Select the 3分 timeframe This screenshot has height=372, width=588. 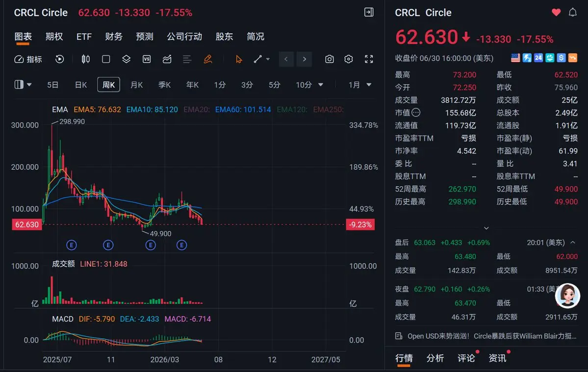click(247, 85)
